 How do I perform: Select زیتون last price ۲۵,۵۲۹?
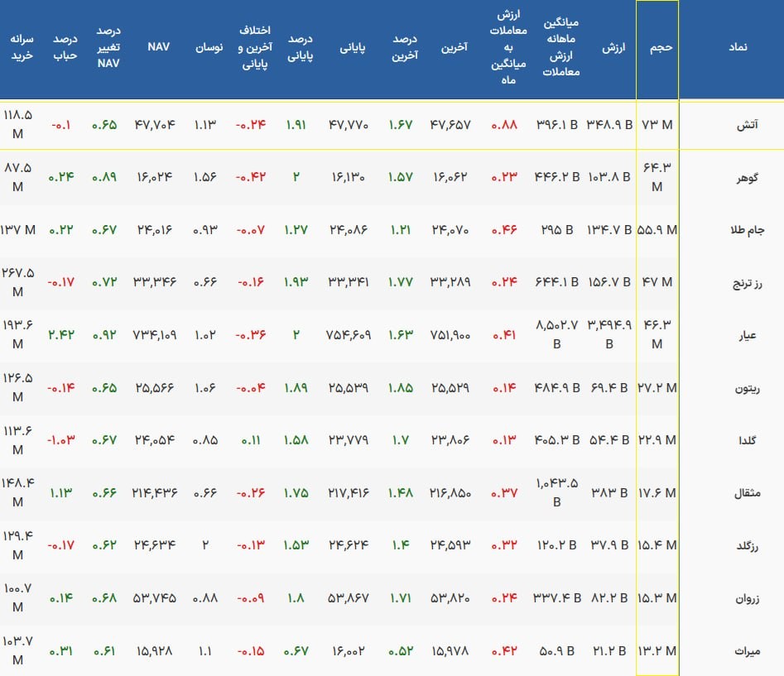tap(450, 388)
